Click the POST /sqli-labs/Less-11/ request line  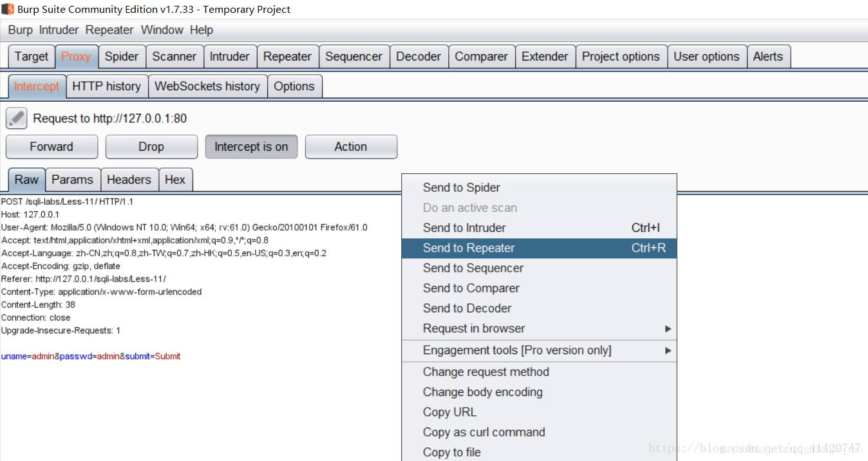click(68, 202)
